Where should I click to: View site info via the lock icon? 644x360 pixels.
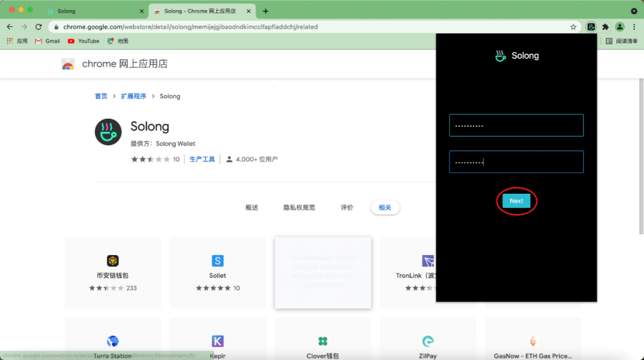tap(56, 27)
